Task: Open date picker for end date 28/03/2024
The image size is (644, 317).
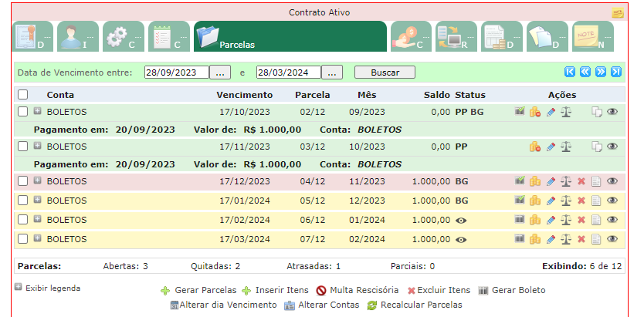Action: [x=332, y=73]
